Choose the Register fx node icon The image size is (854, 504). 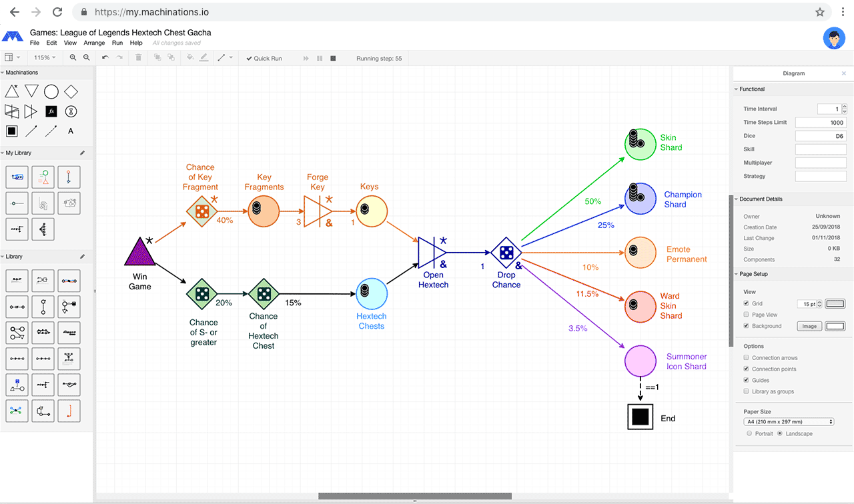(x=51, y=111)
